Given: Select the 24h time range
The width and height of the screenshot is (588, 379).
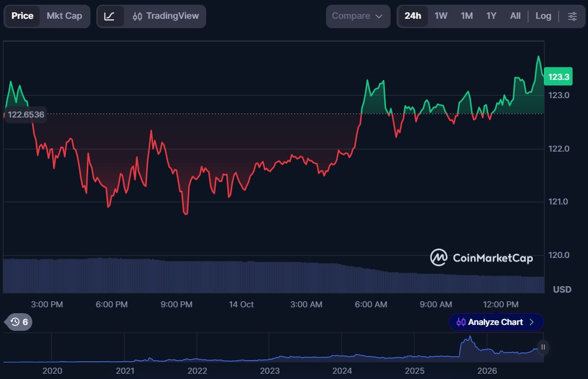Looking at the screenshot, I should [412, 16].
